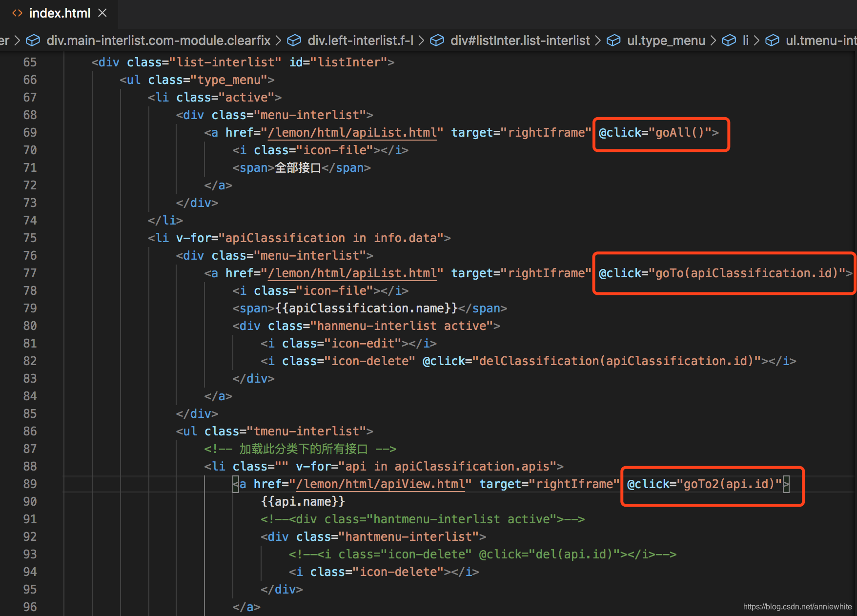Click delClassification(apiClassification.id) on line 82

tap(616, 361)
